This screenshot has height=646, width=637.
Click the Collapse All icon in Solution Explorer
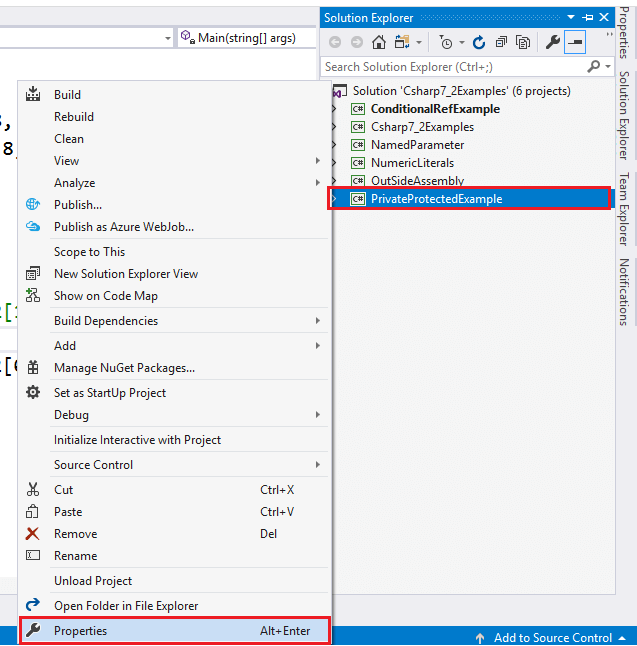coord(501,42)
